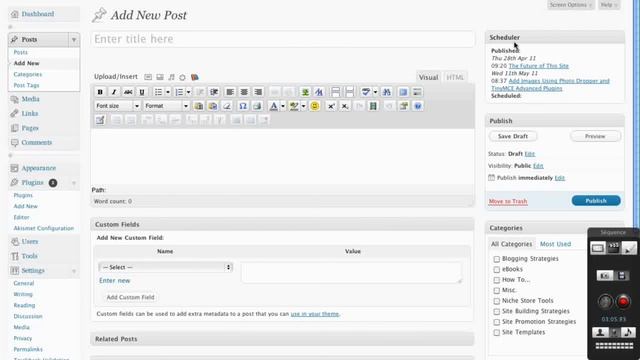Check the Site Building Strategies category
Screen dimensions: 640x360
coord(497,312)
